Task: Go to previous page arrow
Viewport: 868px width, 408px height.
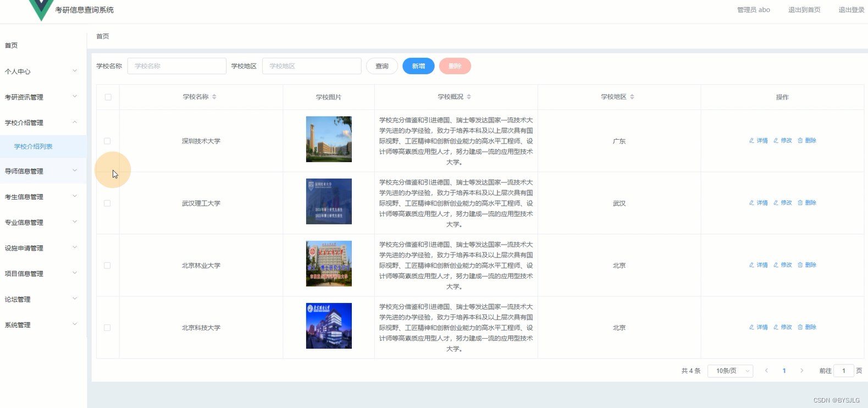Action: [x=766, y=371]
